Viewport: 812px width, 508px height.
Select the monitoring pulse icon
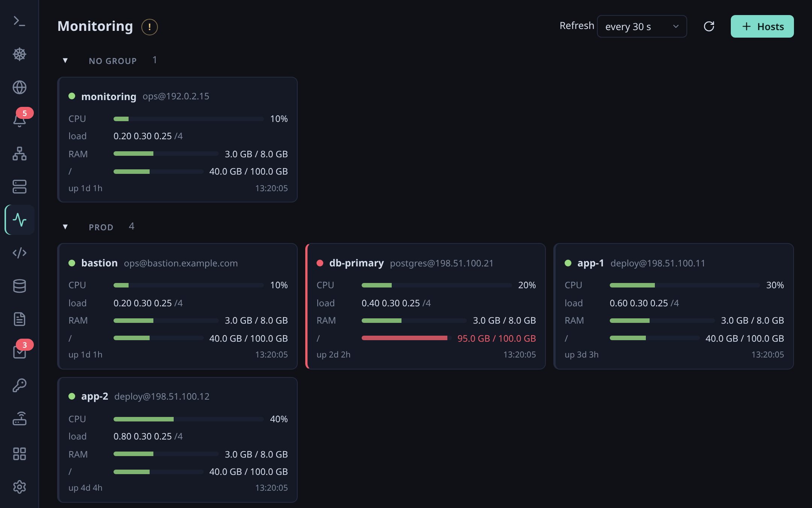pyautogui.click(x=19, y=220)
